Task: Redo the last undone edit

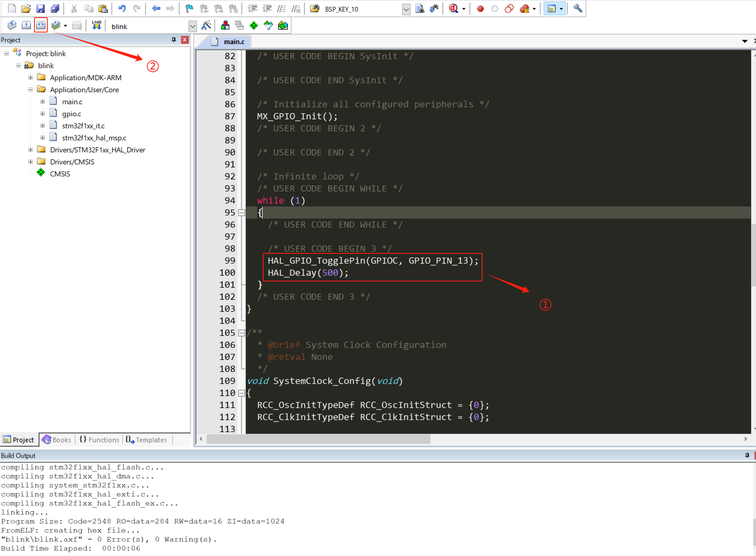Action: (x=137, y=8)
